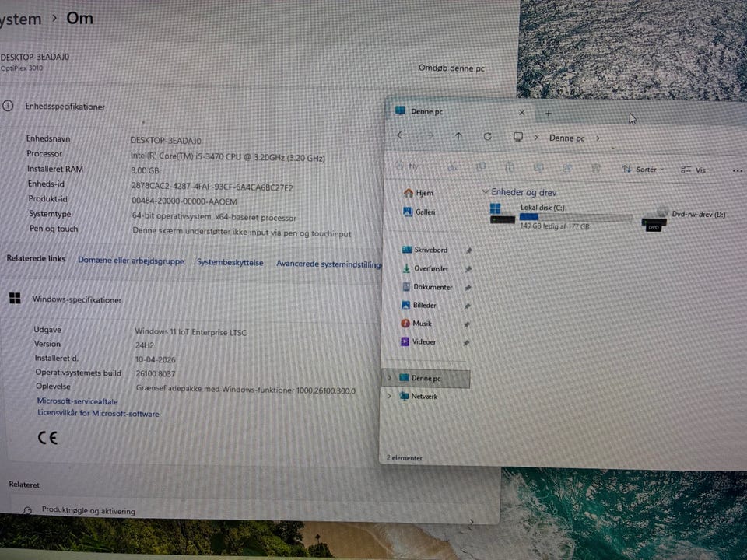Add a new Explorer tab
The image size is (747, 560).
549,114
